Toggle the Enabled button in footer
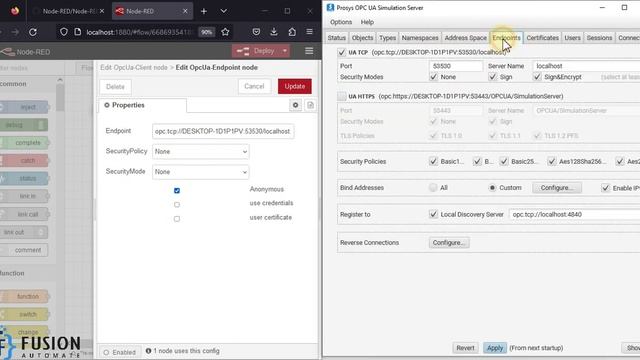The image size is (640, 360). [x=120, y=352]
